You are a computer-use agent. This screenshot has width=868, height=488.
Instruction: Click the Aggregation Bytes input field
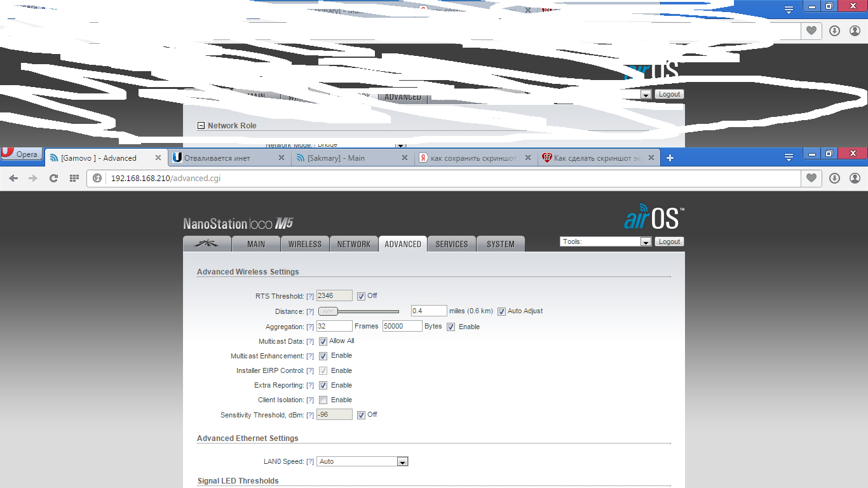tap(402, 326)
